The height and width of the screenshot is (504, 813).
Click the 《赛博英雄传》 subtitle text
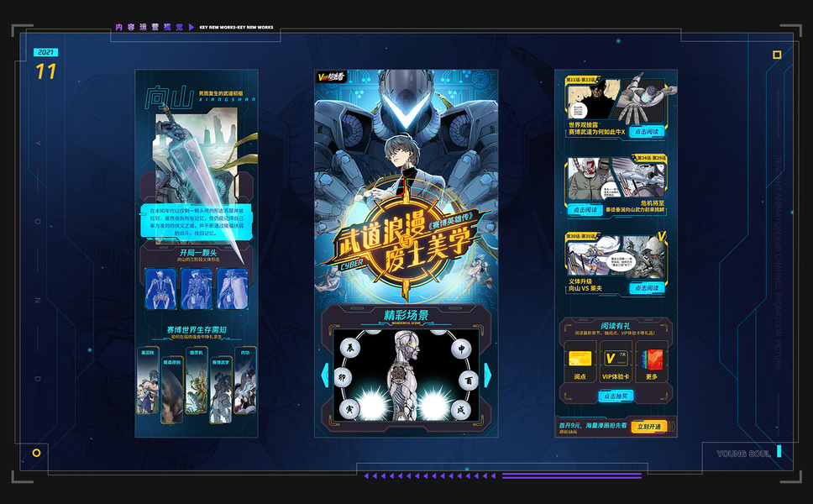pos(450,220)
